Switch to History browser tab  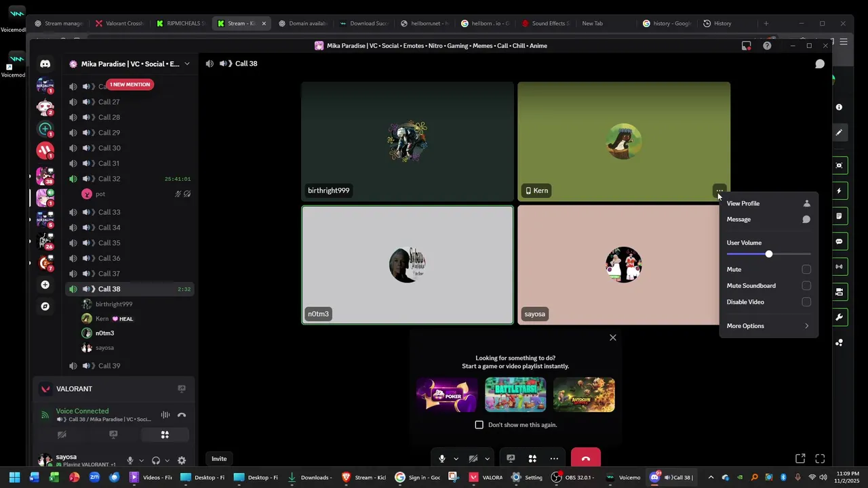(x=722, y=23)
